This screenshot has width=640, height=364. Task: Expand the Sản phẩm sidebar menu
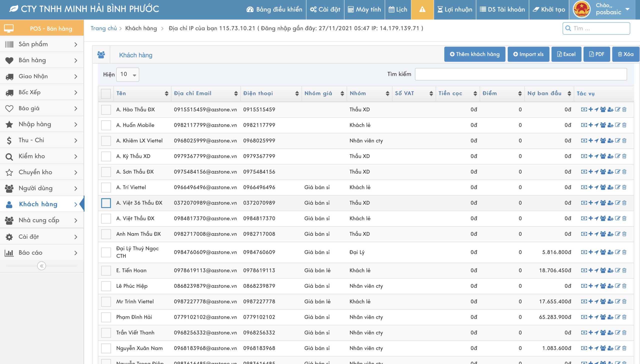pyautogui.click(x=42, y=44)
